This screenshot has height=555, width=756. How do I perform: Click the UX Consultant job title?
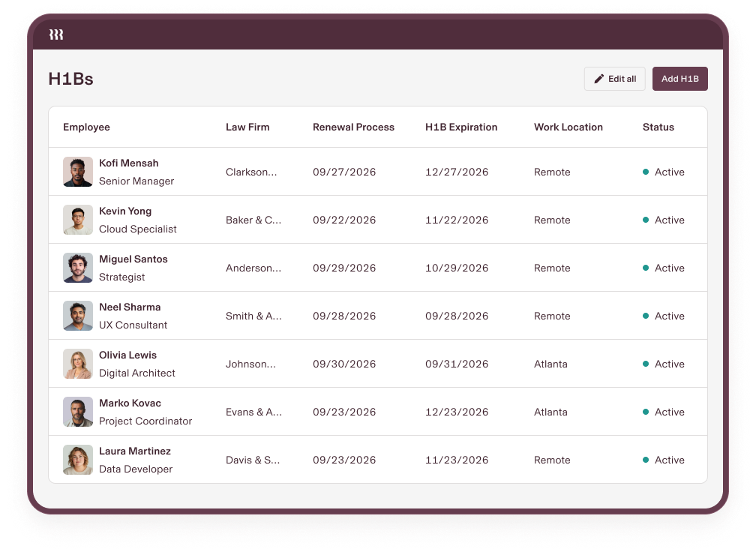tap(133, 325)
